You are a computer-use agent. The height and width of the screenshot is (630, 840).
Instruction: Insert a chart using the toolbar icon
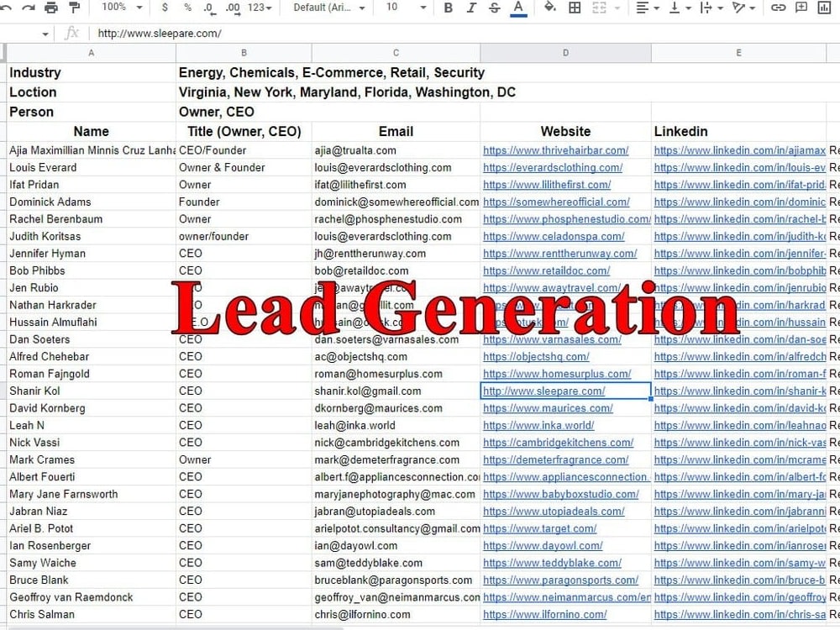tap(826, 8)
